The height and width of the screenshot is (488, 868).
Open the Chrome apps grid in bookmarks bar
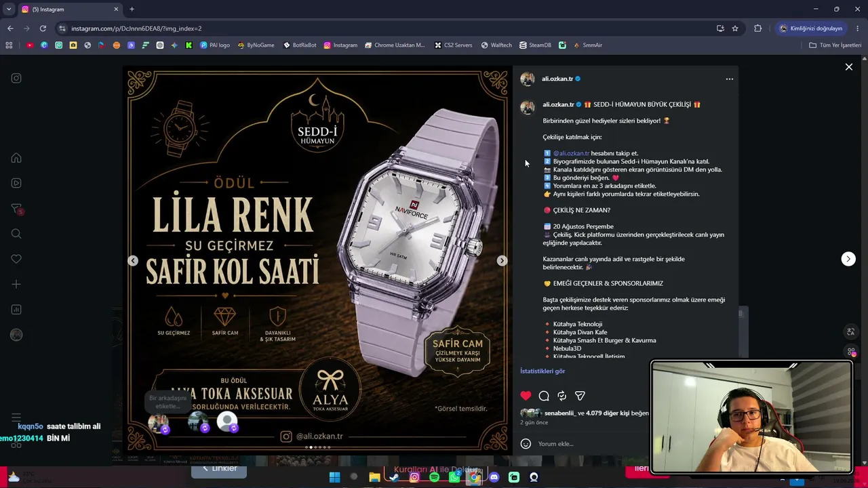pos(9,45)
